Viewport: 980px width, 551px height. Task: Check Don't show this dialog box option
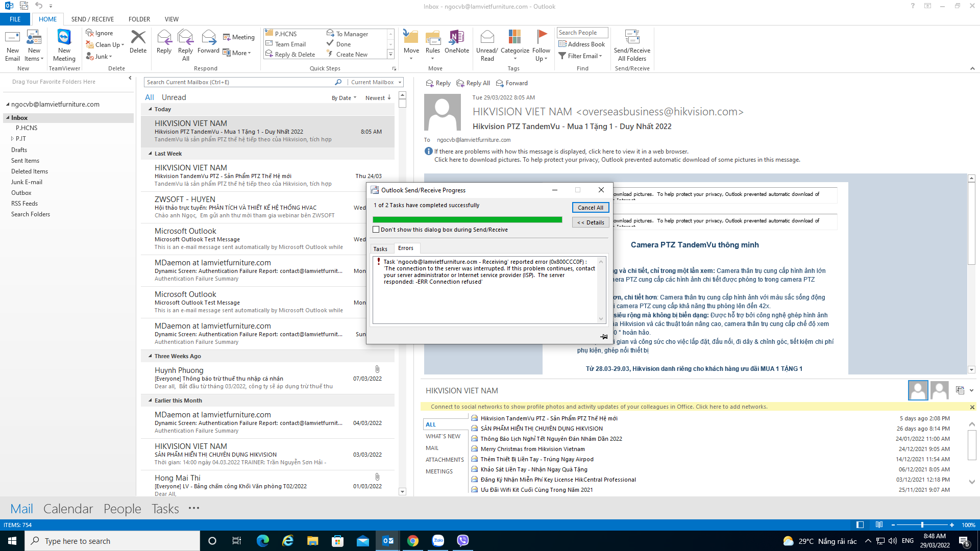tap(376, 230)
